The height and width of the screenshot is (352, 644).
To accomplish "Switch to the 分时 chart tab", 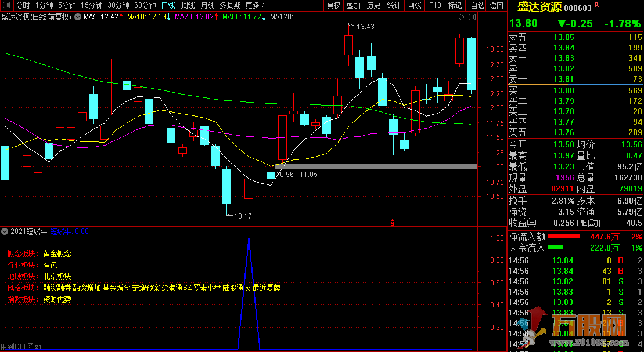I will pos(23,5).
